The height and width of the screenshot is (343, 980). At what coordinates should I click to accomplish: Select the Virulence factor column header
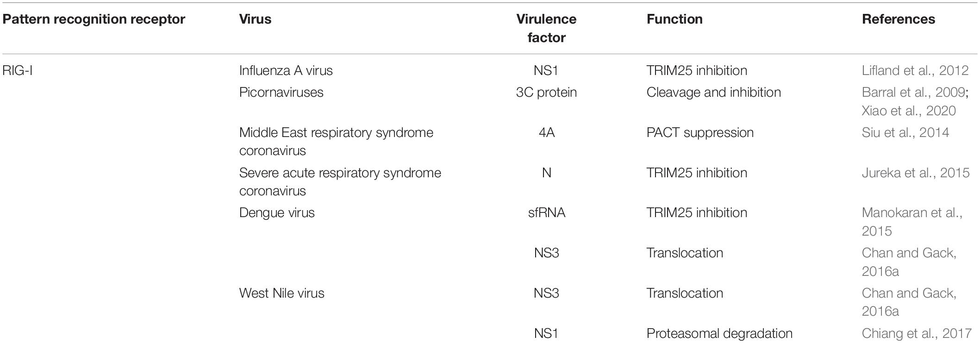pyautogui.click(x=546, y=28)
